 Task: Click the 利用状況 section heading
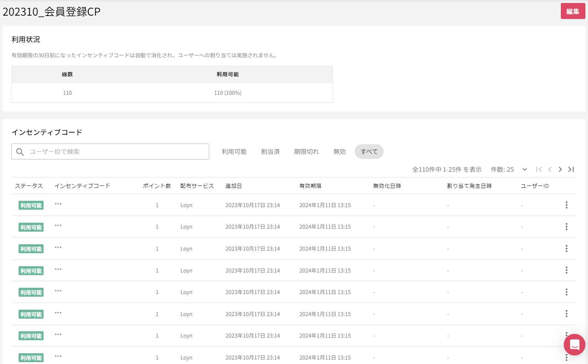26,39
